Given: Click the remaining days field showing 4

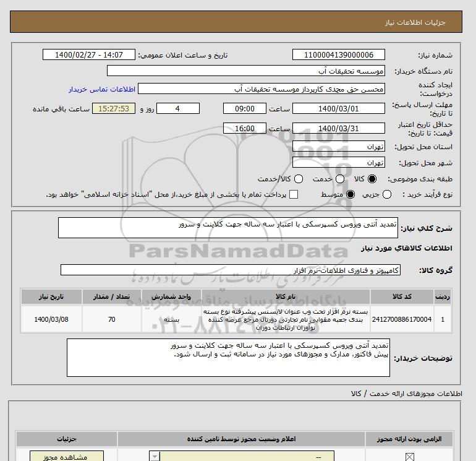Looking at the screenshot, I should point(178,108).
